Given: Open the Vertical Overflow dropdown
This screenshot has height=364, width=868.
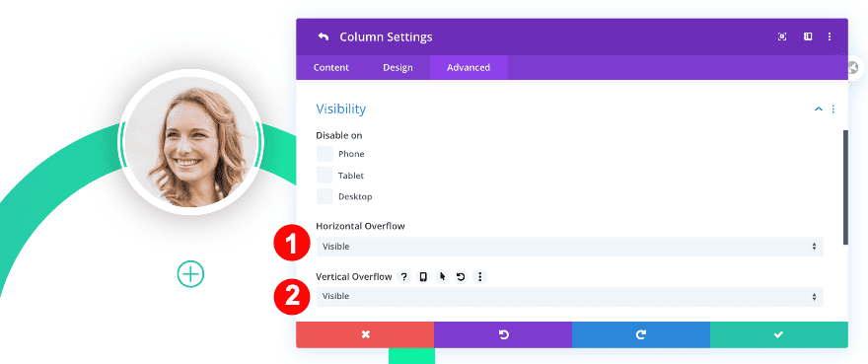Looking at the screenshot, I should tap(570, 296).
